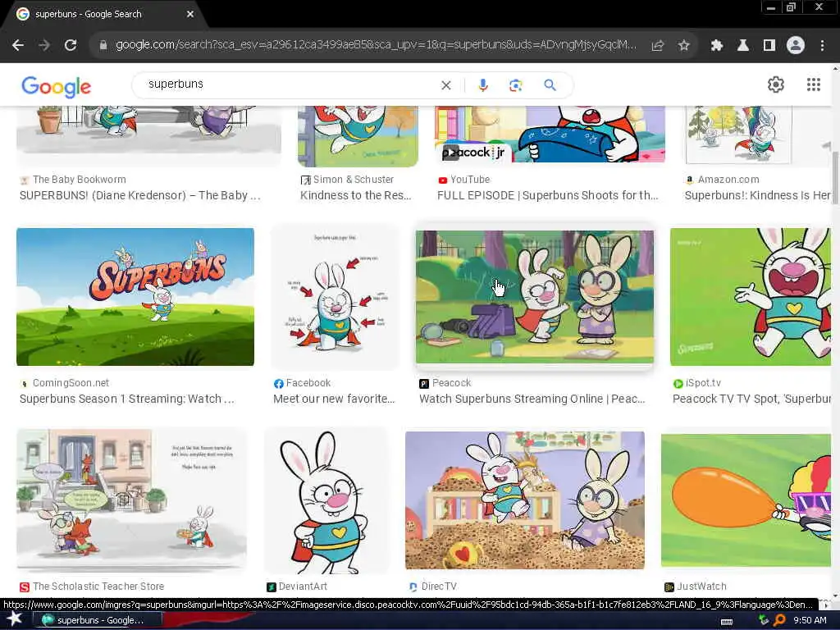Click the green network tray icon
840x630 pixels.
(x=765, y=620)
